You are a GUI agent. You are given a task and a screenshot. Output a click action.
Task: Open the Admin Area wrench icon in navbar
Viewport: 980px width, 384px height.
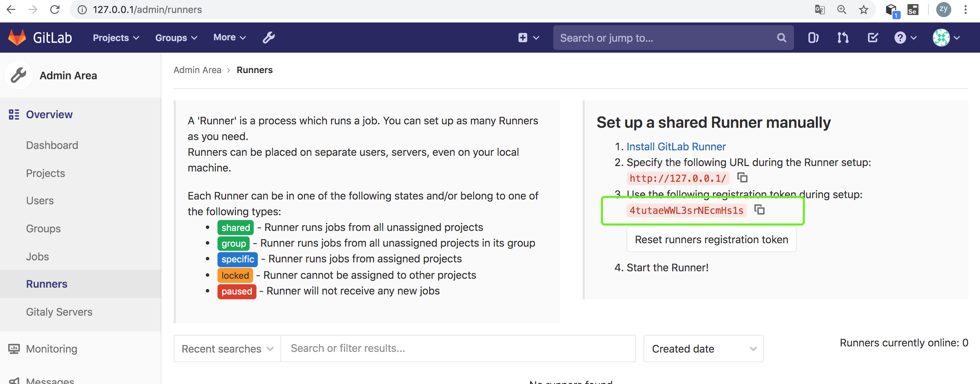pos(268,37)
